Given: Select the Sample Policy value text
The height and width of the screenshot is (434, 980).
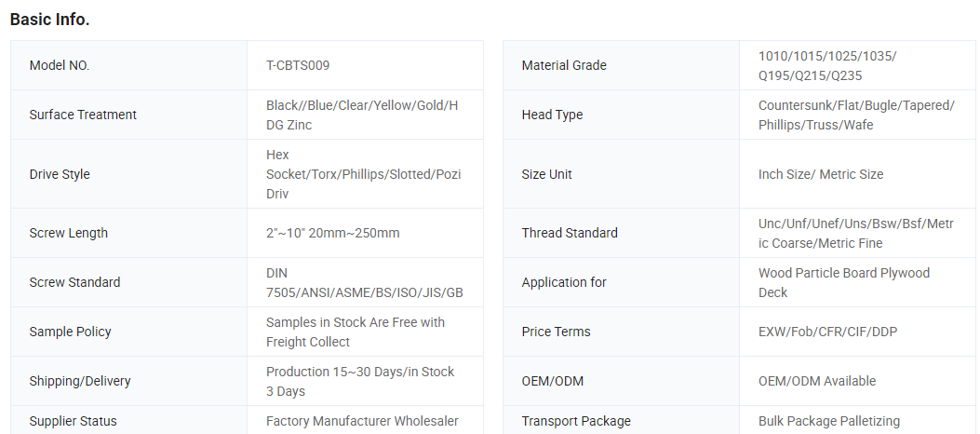Looking at the screenshot, I should (356, 332).
